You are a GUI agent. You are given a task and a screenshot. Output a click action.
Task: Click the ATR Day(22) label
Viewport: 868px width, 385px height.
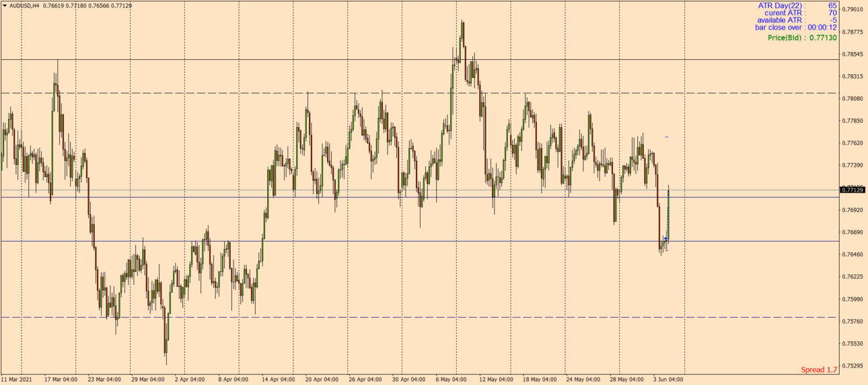[x=782, y=5]
